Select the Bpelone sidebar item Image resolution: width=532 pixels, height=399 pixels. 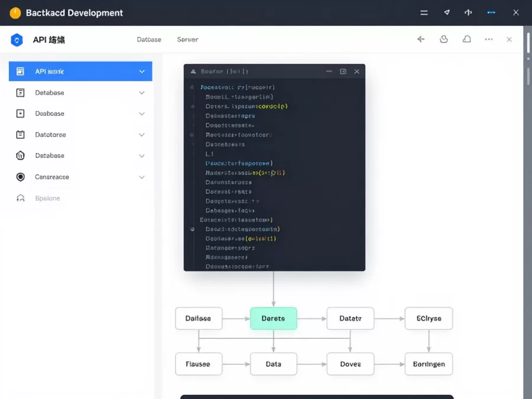click(x=80, y=198)
